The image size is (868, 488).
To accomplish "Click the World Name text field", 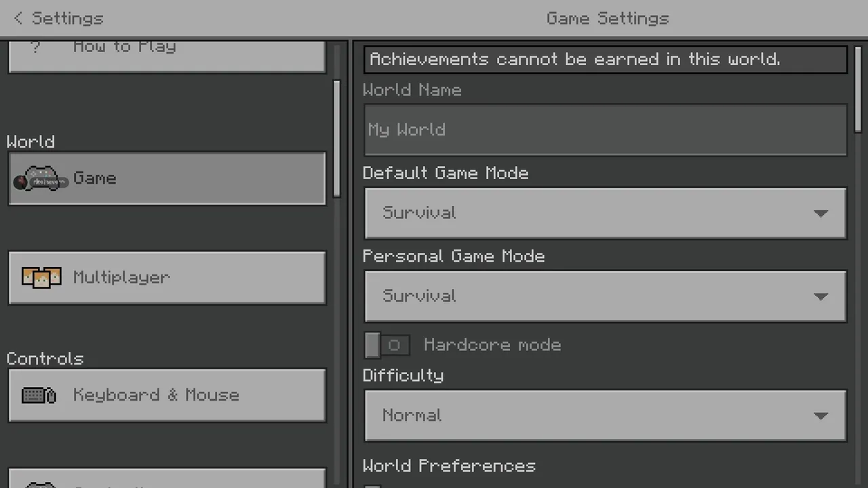I will pos(605,129).
